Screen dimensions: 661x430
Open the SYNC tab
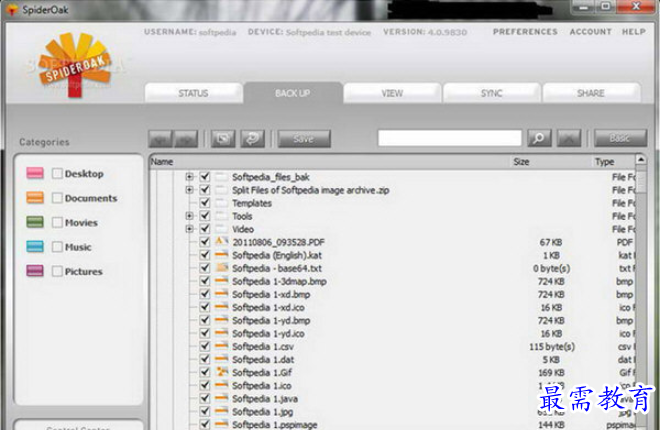(x=492, y=93)
